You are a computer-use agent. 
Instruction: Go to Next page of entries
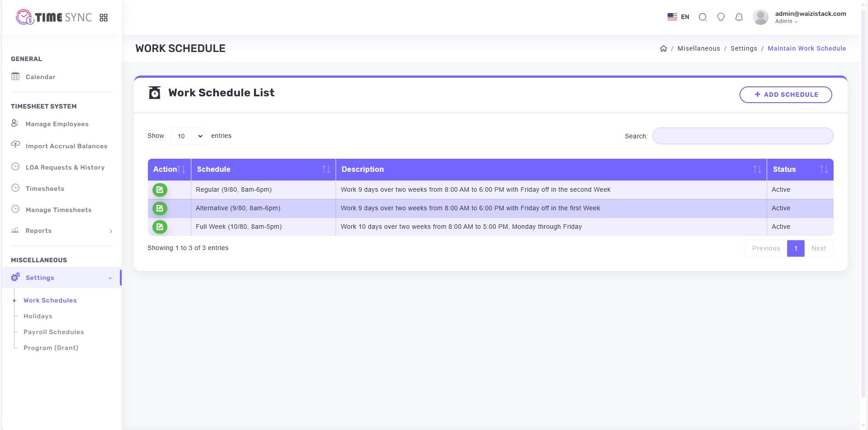(x=818, y=248)
